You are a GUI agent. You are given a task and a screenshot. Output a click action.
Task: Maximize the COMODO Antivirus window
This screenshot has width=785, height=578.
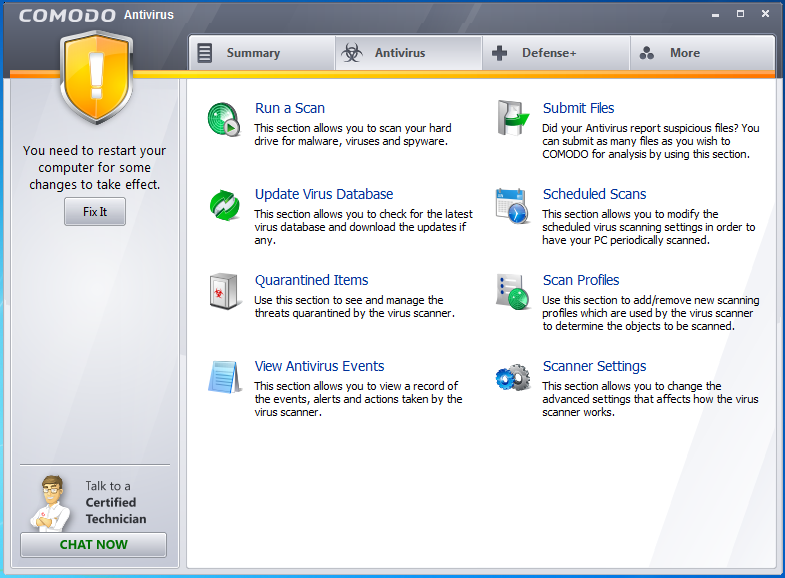[x=740, y=14]
